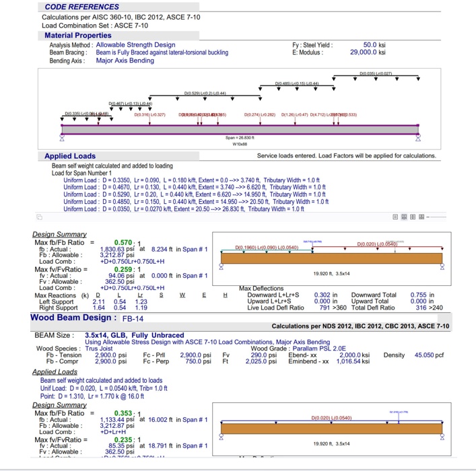476x471 pixels.
Task: Select the uniform load row starting D = 0.4850
Action: [196, 202]
